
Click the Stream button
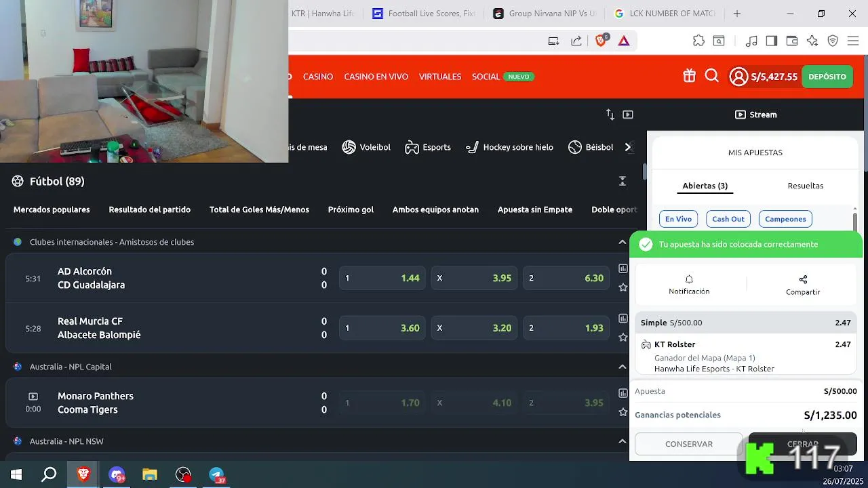point(756,115)
